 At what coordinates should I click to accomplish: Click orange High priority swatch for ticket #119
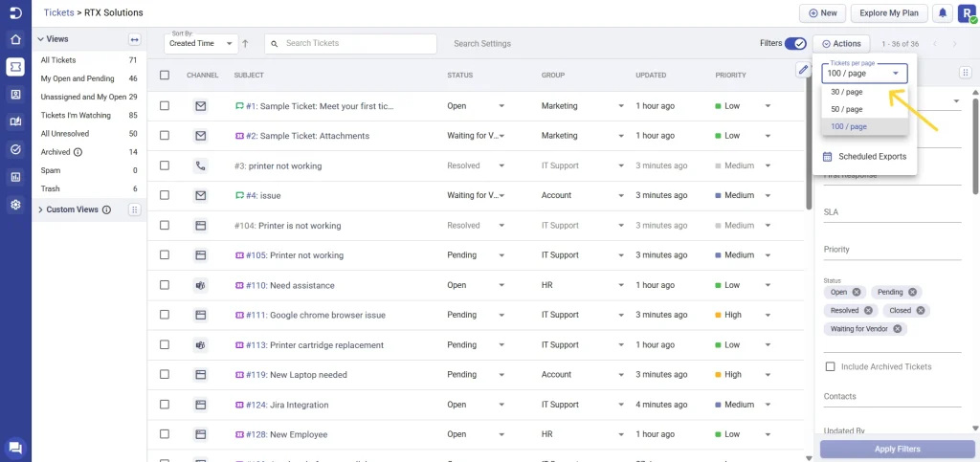point(718,375)
